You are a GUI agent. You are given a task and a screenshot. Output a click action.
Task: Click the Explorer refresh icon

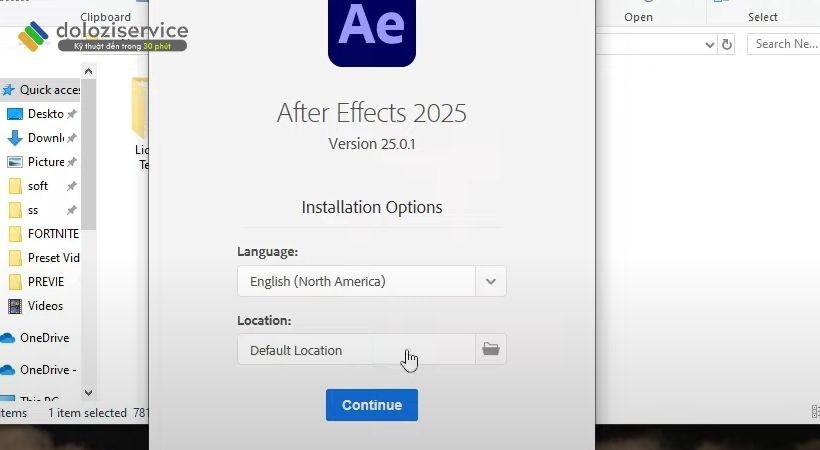(x=727, y=44)
